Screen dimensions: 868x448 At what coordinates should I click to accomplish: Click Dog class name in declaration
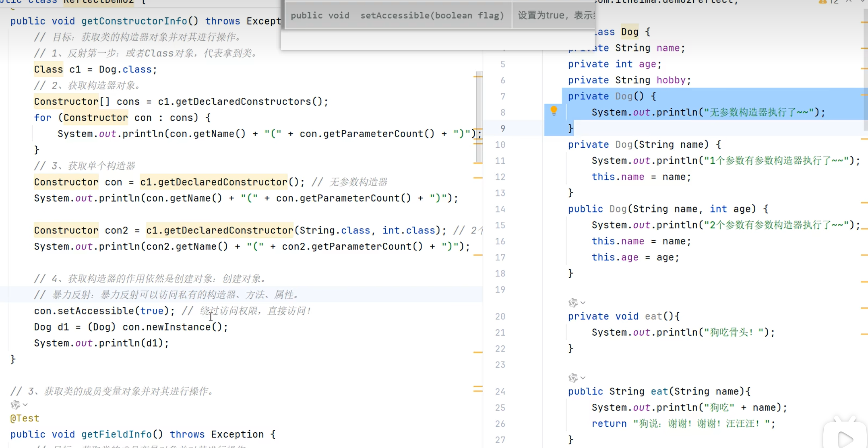click(630, 32)
